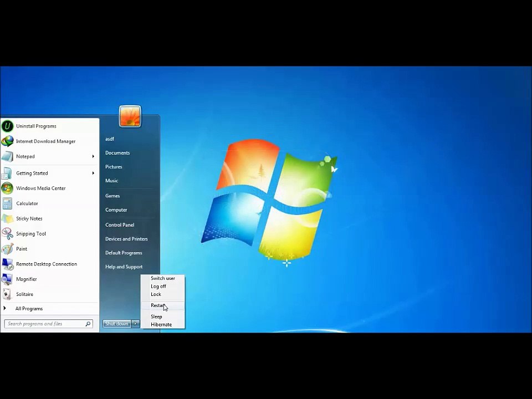Open Games from Start menu
532x399 pixels.
(112, 196)
